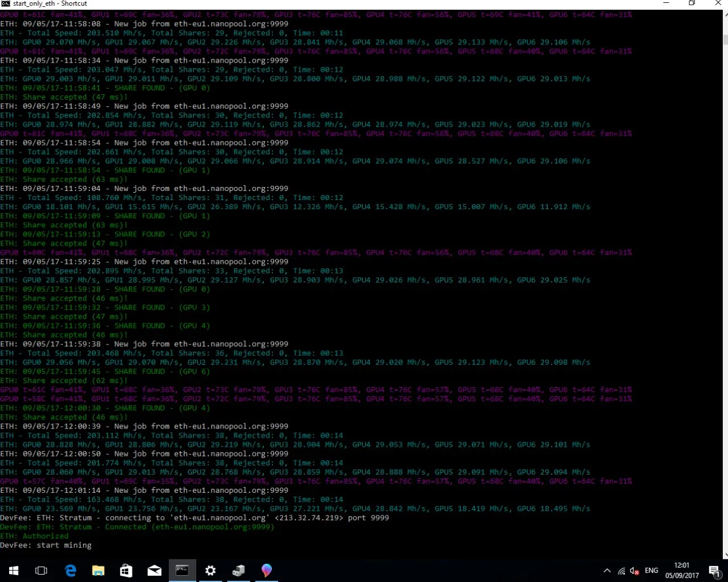
Task: Click the 12:00:30 SHARE FOUND (GPU 4) line
Action: pos(105,408)
